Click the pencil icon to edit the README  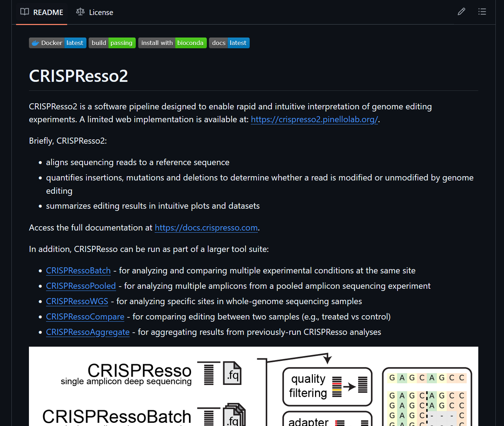coord(461,11)
